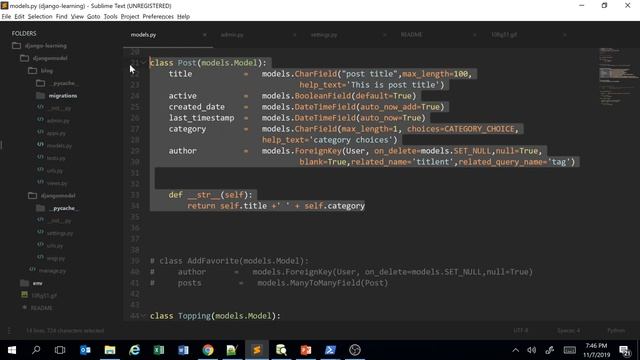The image size is (640, 360).
Task: Close the models.py tab
Action: [204, 35]
